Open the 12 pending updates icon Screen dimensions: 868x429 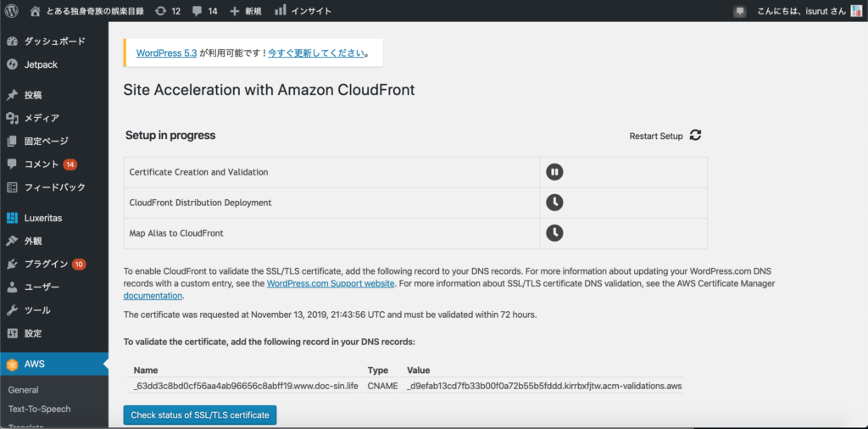(168, 10)
